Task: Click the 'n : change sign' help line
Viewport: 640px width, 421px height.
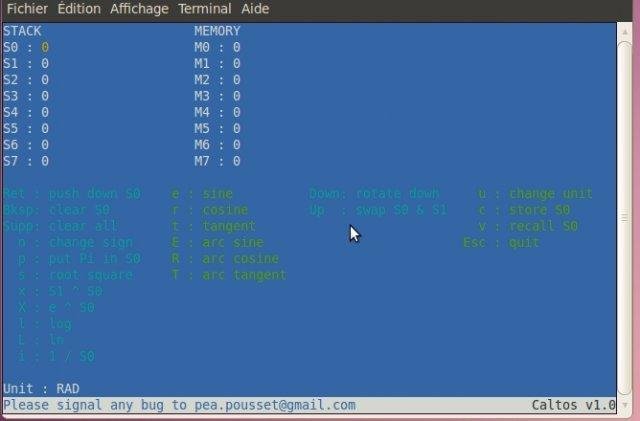Action: tap(76, 242)
